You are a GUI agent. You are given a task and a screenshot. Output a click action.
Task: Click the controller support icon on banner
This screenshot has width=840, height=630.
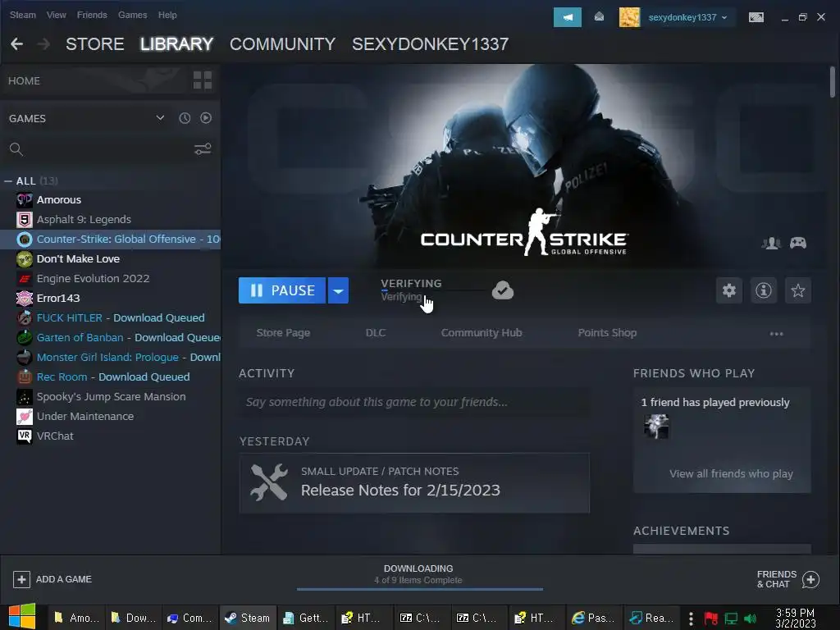pos(797,243)
